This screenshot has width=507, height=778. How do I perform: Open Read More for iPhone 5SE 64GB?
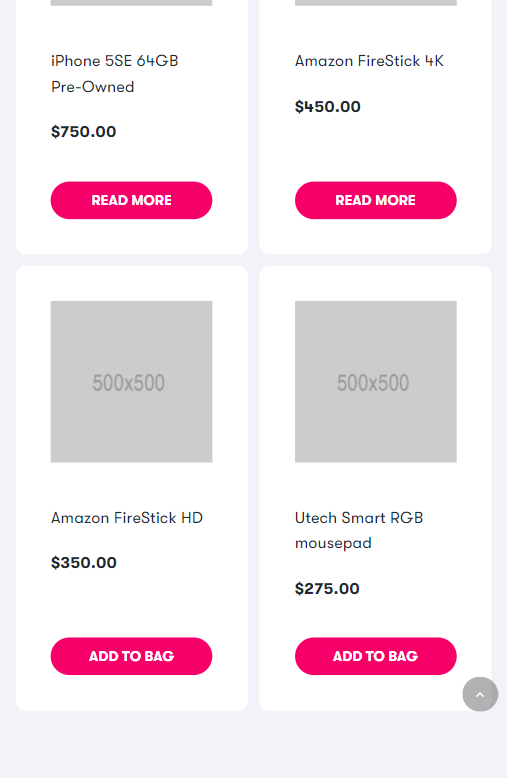coord(131,200)
